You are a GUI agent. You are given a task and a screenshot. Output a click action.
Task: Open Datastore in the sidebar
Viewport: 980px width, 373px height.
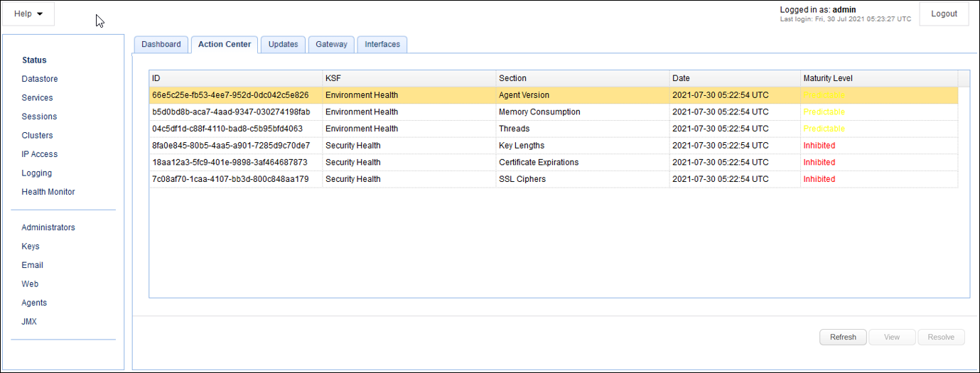tap(40, 79)
